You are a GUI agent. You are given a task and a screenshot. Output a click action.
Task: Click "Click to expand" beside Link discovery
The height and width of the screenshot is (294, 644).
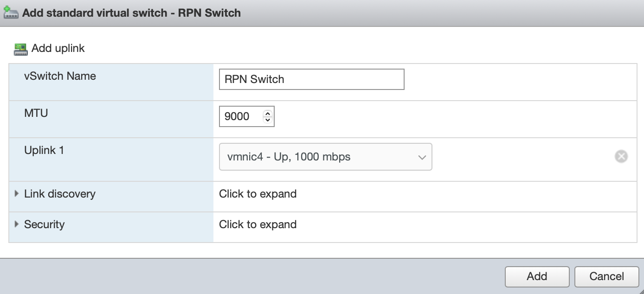coord(258,194)
